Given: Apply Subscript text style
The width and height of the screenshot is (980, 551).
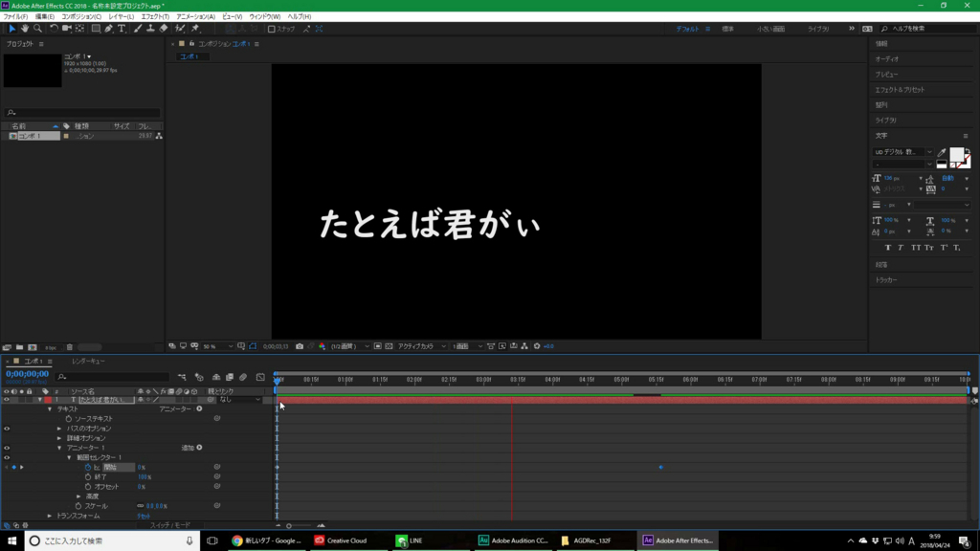Looking at the screenshot, I should click(x=957, y=248).
